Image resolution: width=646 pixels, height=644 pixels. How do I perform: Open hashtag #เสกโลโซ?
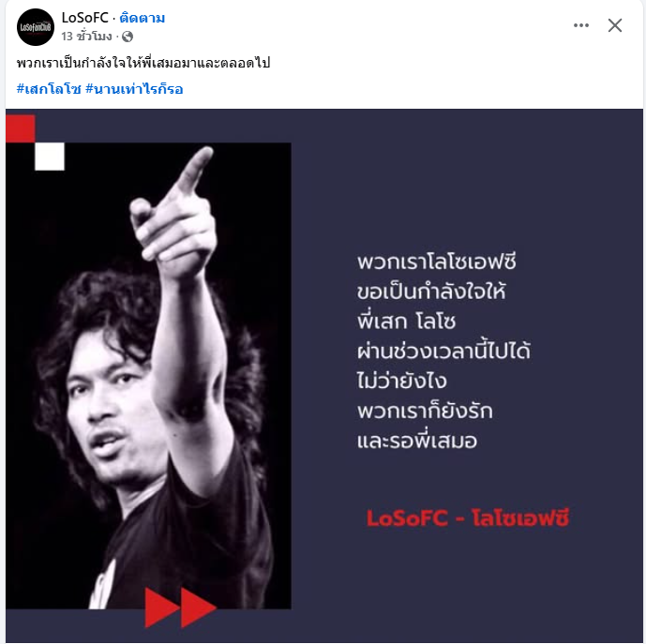[x=49, y=89]
